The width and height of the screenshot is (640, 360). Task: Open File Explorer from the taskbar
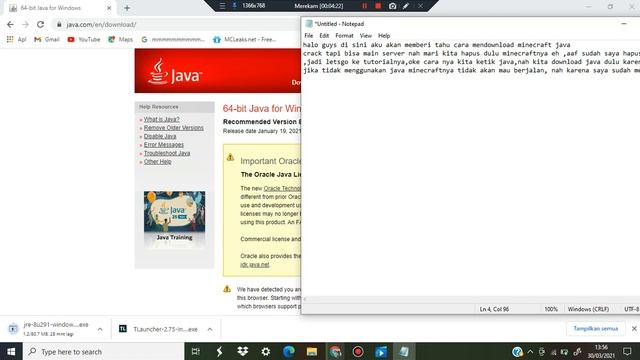(312, 351)
